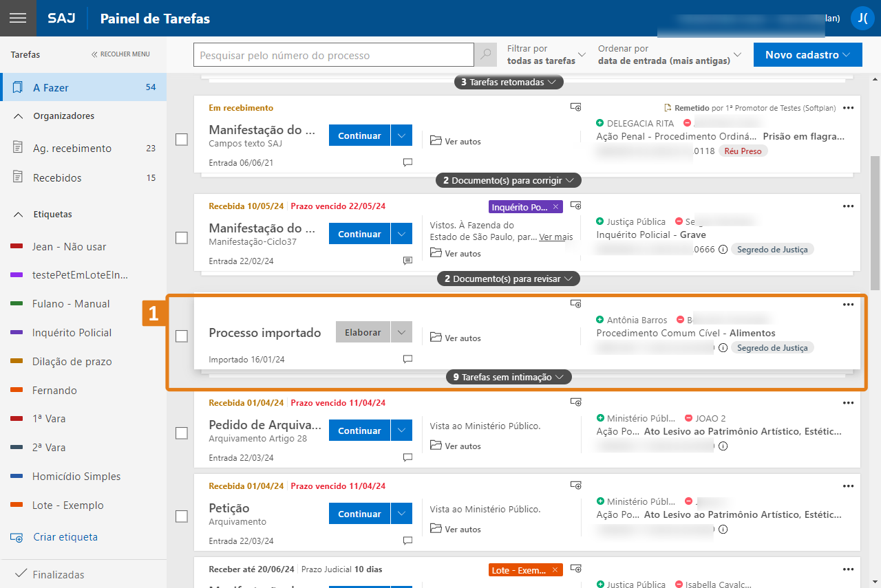The height and width of the screenshot is (588, 881).
Task: Open the user avatar in the header
Action: [862, 18]
